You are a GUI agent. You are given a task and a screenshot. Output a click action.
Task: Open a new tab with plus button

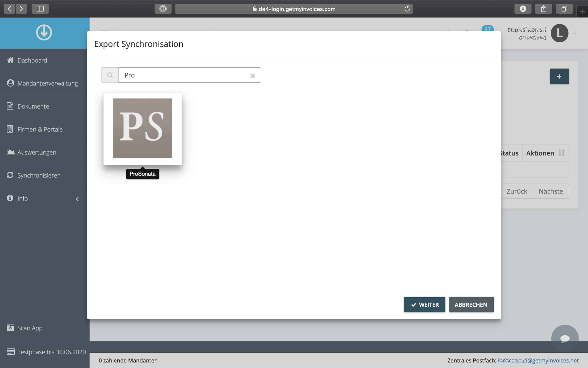582,12
